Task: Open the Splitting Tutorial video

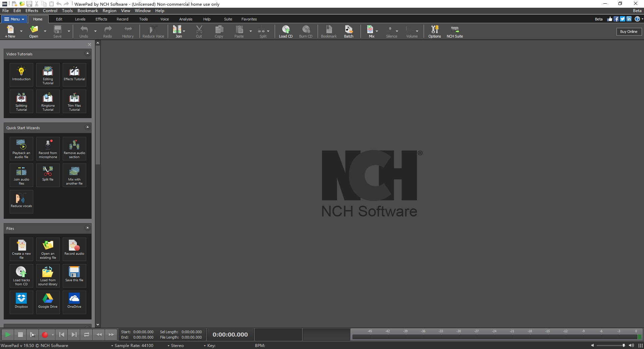Action: (21, 101)
